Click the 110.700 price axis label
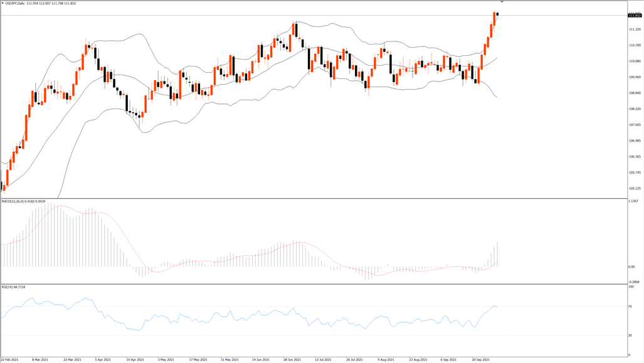 tap(635, 45)
